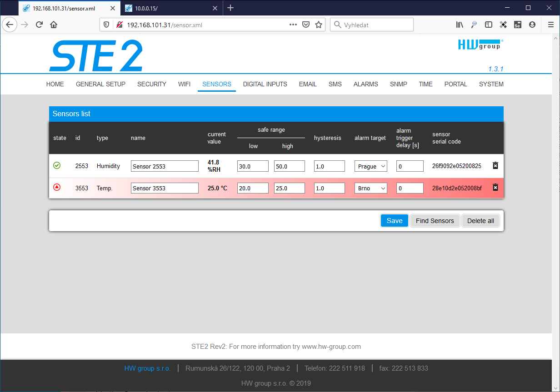Select serial code 26f9092e05200825
This screenshot has height=392, width=560.
(457, 166)
